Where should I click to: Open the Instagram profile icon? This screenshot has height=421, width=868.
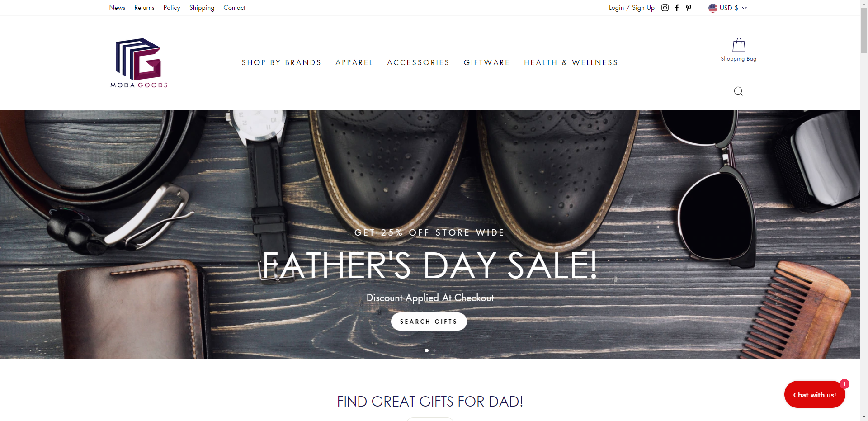665,8
